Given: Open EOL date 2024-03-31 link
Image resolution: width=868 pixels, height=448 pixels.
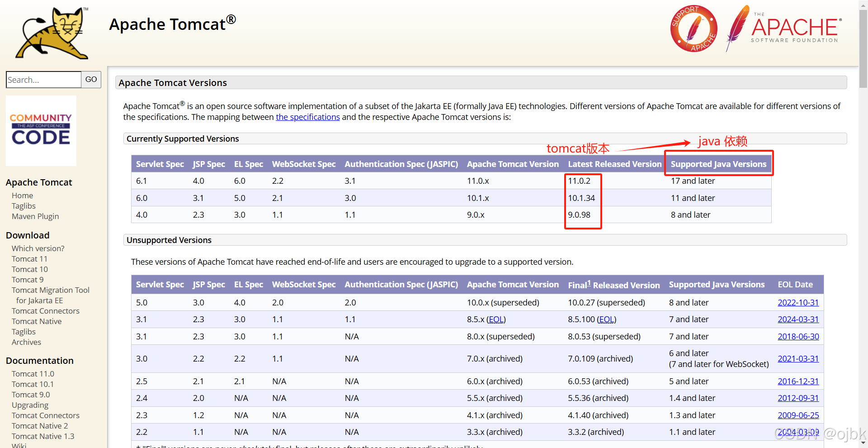Looking at the screenshot, I should tap(798, 319).
